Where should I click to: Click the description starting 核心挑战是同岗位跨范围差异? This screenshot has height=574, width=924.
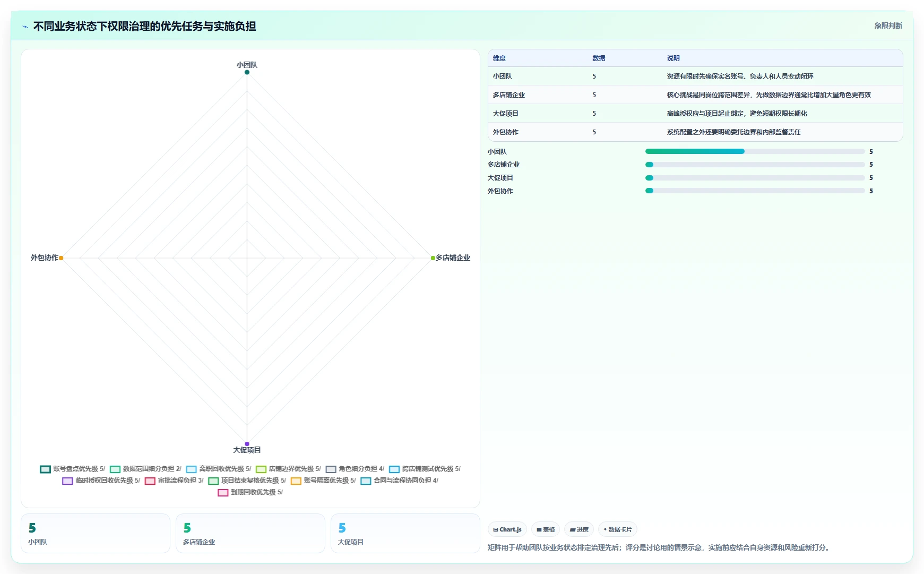coord(768,95)
